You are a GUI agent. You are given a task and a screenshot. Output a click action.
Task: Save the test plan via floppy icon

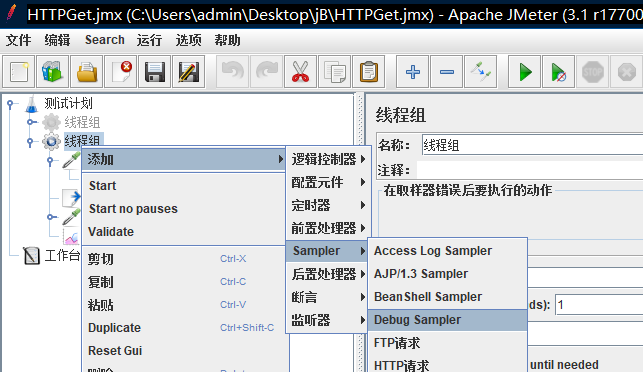[155, 72]
